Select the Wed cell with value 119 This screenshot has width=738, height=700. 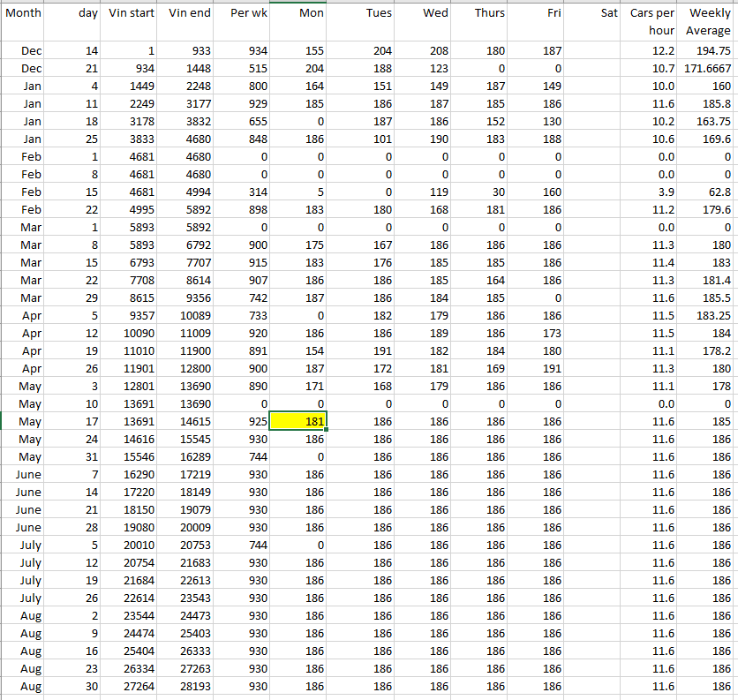click(424, 192)
